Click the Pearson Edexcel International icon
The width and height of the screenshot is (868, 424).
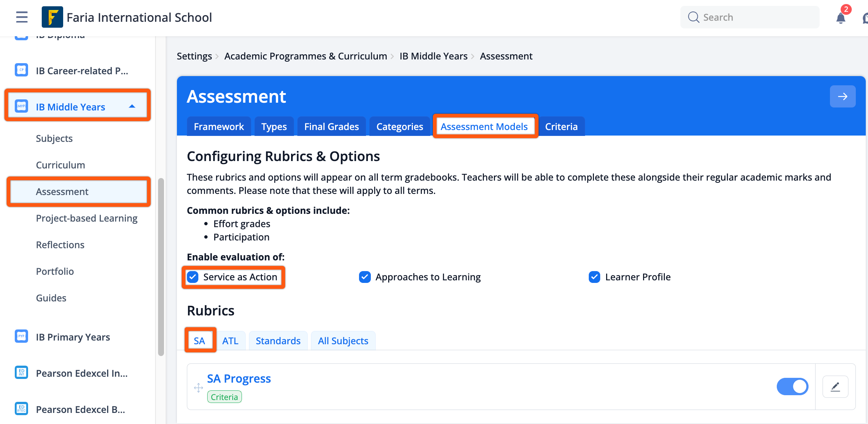21,373
